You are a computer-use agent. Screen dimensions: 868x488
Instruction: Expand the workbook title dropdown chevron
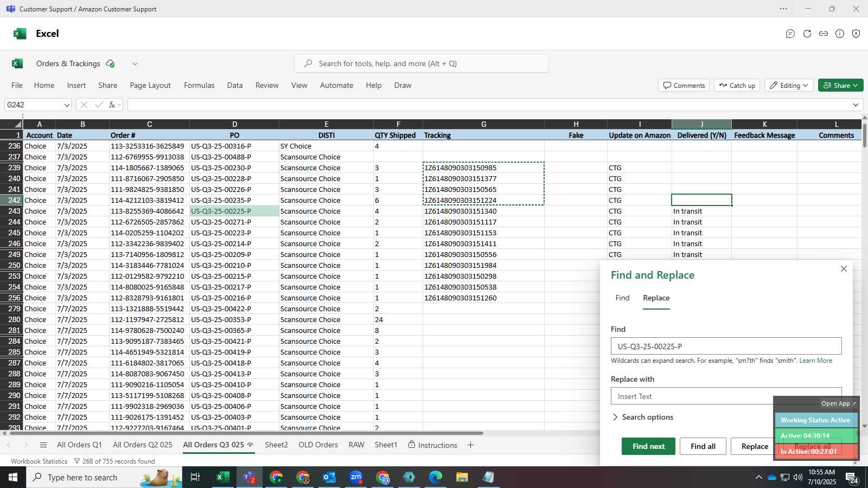(135, 64)
